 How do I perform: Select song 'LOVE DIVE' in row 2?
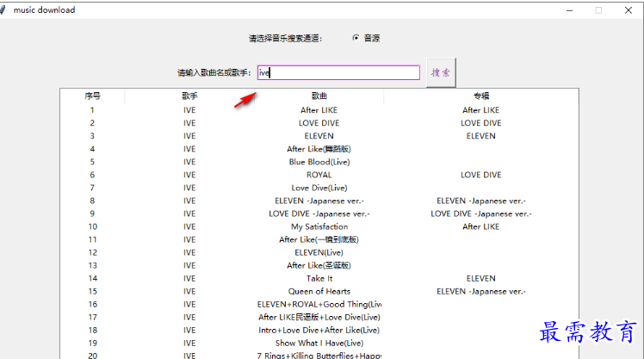[x=319, y=123]
